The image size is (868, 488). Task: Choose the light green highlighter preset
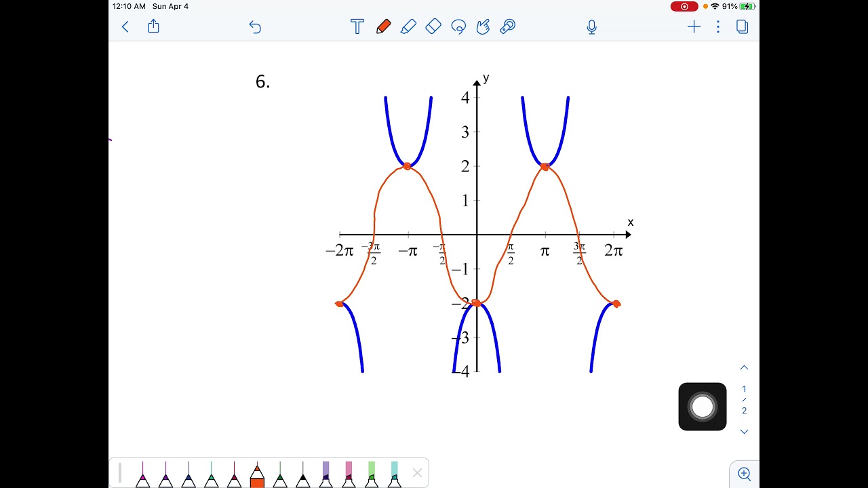372,474
